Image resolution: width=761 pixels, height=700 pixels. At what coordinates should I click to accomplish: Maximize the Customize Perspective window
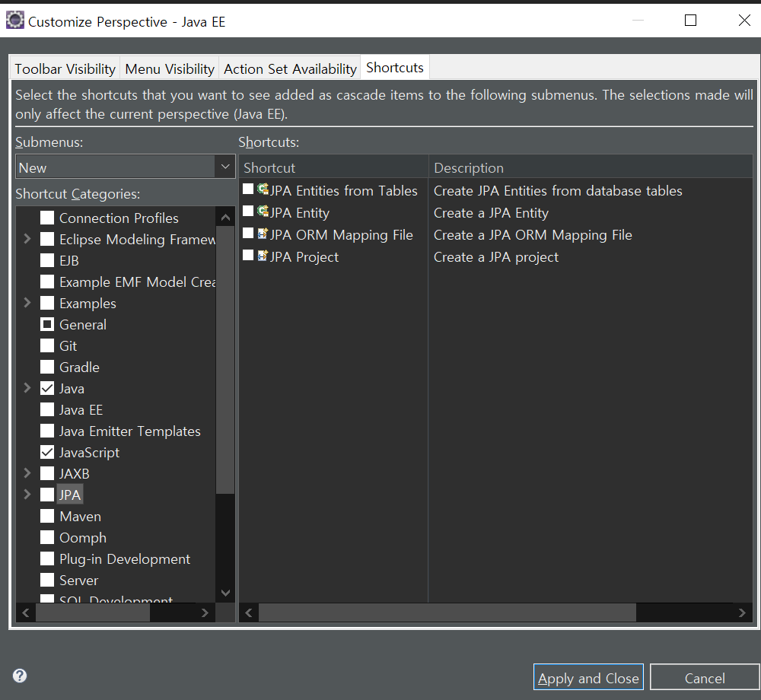pos(691,21)
